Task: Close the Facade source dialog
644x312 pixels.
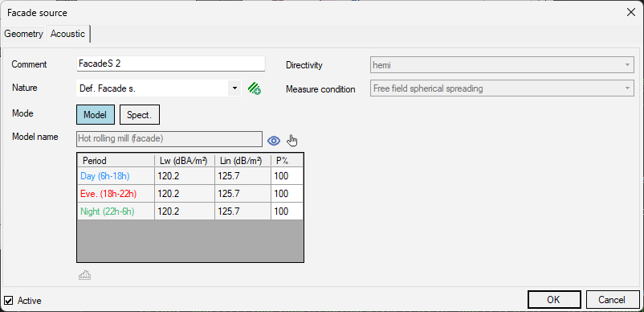Action: click(631, 12)
